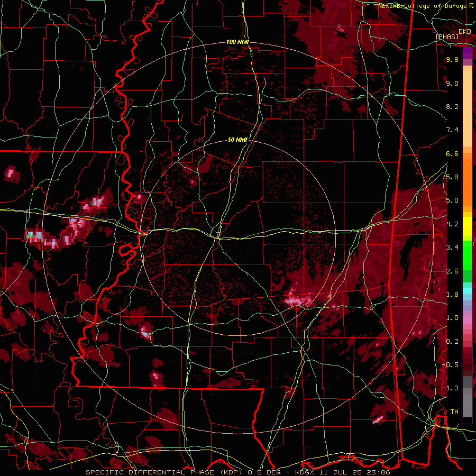The image size is (476, 476).
Task: Click the cyan swatch in the color bar
Action: (467, 291)
